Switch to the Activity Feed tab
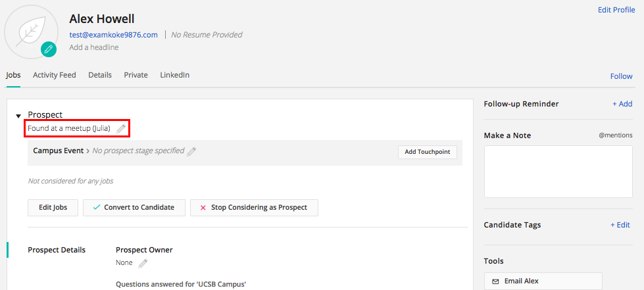The image size is (644, 290). 55,75
